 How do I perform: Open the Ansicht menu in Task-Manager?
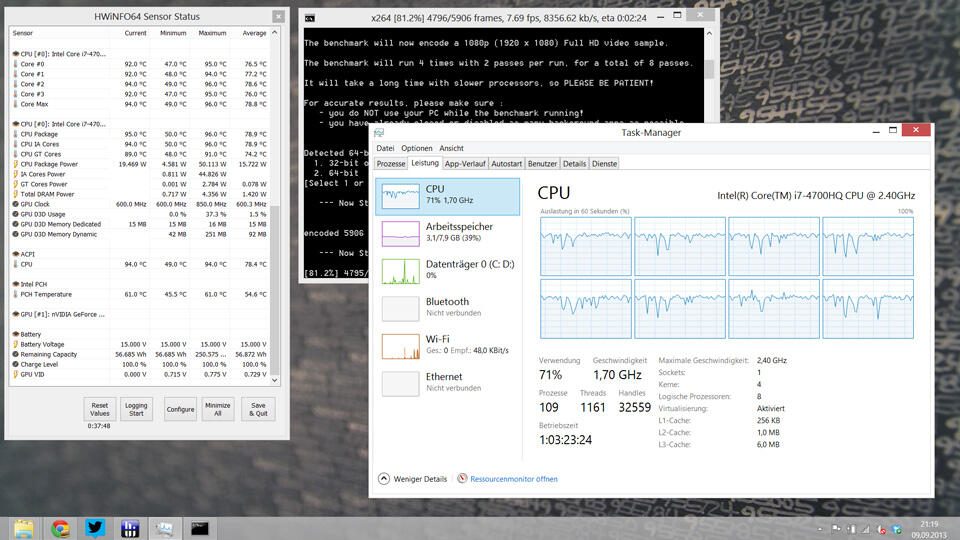click(451, 148)
